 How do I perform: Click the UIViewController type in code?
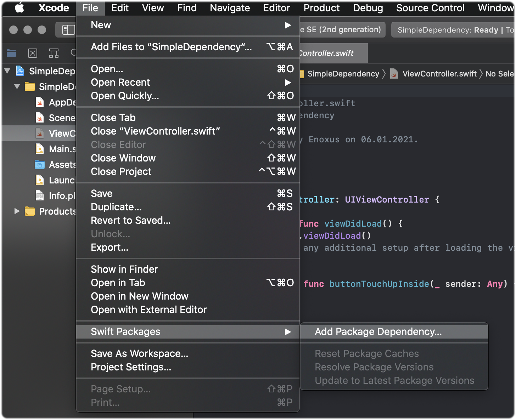(x=387, y=199)
